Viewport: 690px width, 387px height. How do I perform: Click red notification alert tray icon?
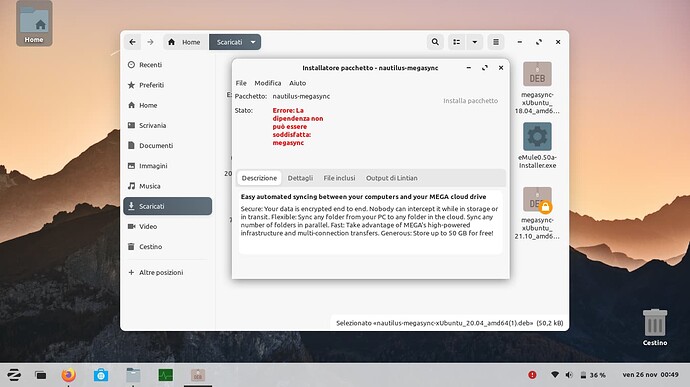(532, 375)
